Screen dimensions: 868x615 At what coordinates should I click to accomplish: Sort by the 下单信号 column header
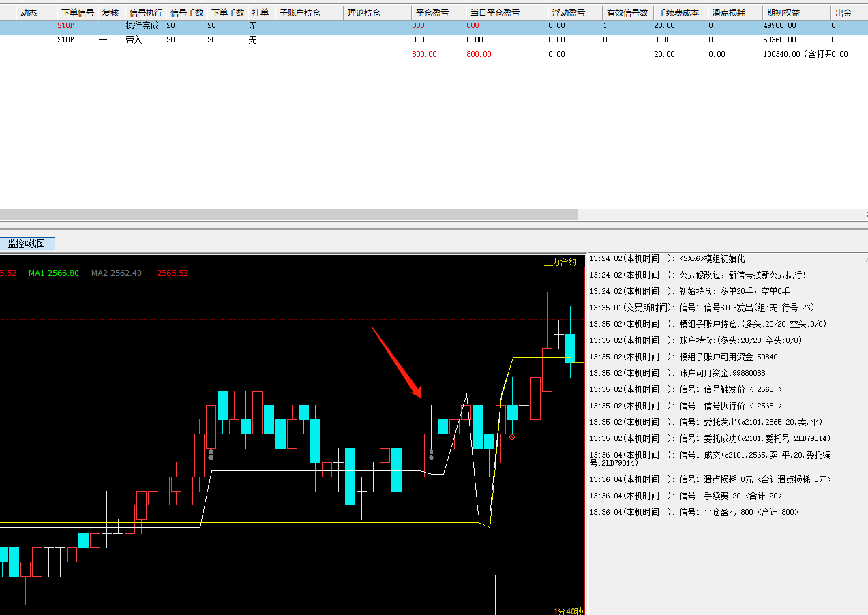[78, 13]
